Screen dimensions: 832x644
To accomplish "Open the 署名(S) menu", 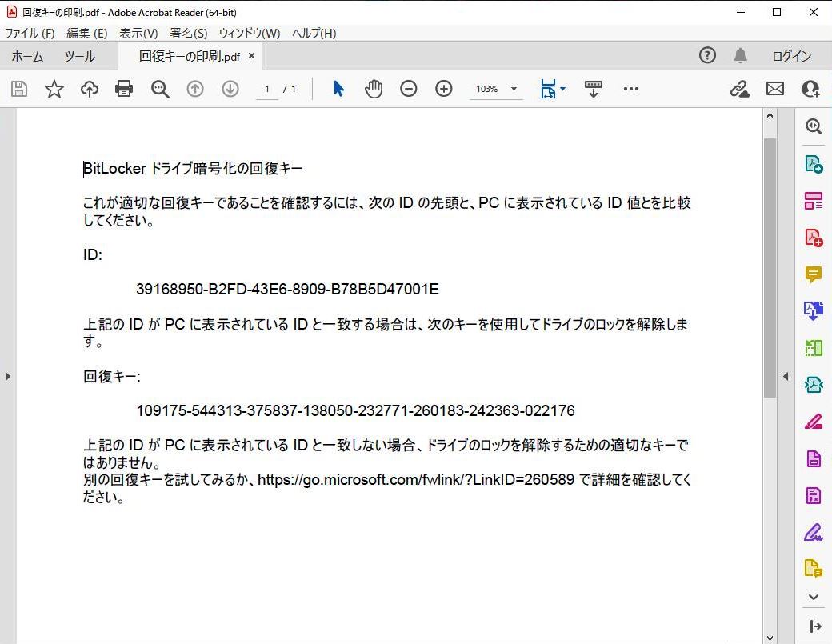I will (x=188, y=34).
